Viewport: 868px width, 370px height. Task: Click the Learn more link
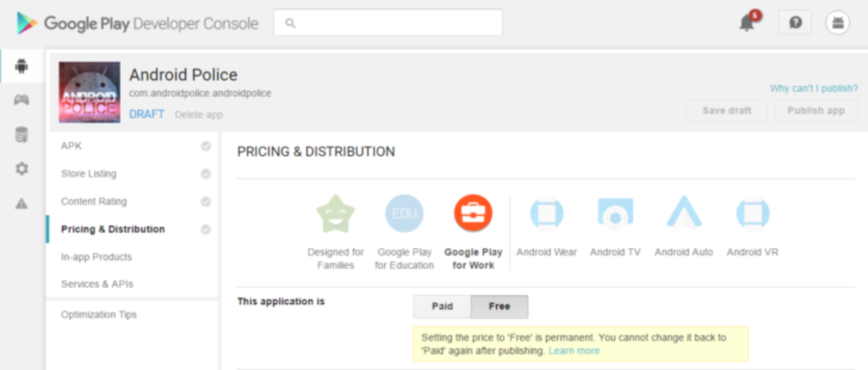tap(574, 351)
